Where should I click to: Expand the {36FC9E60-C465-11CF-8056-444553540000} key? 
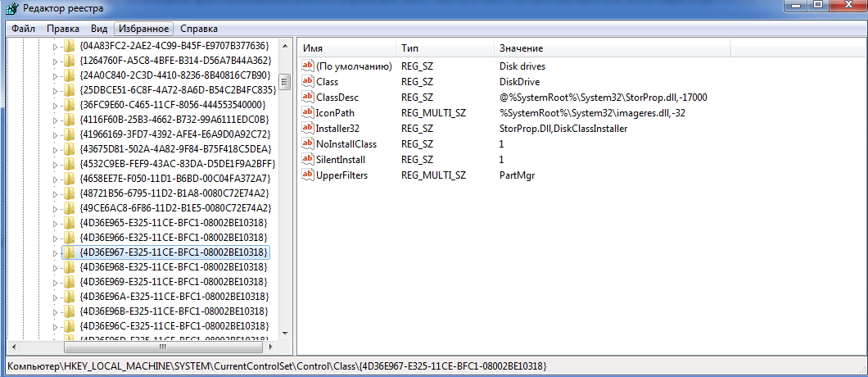(x=55, y=106)
